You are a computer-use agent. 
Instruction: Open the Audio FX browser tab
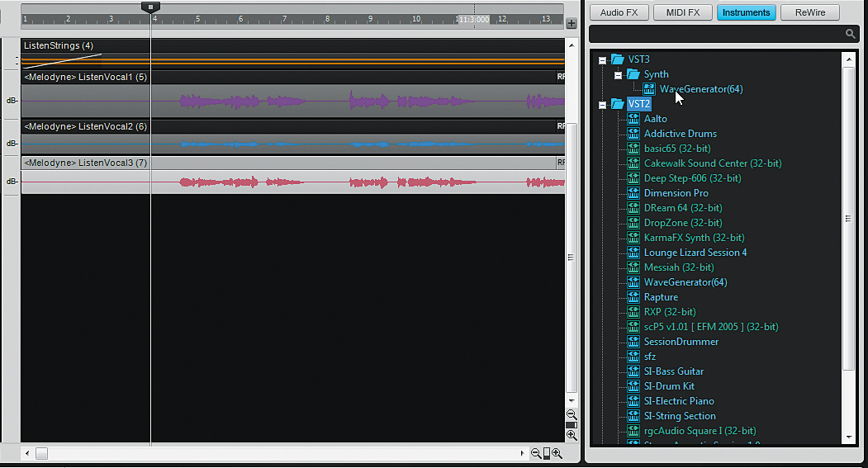[619, 12]
